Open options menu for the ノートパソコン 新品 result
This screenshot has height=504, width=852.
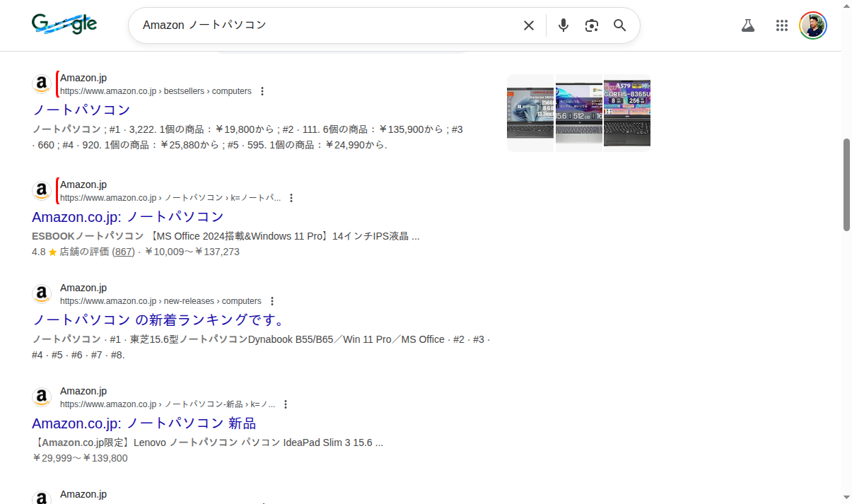click(x=286, y=404)
